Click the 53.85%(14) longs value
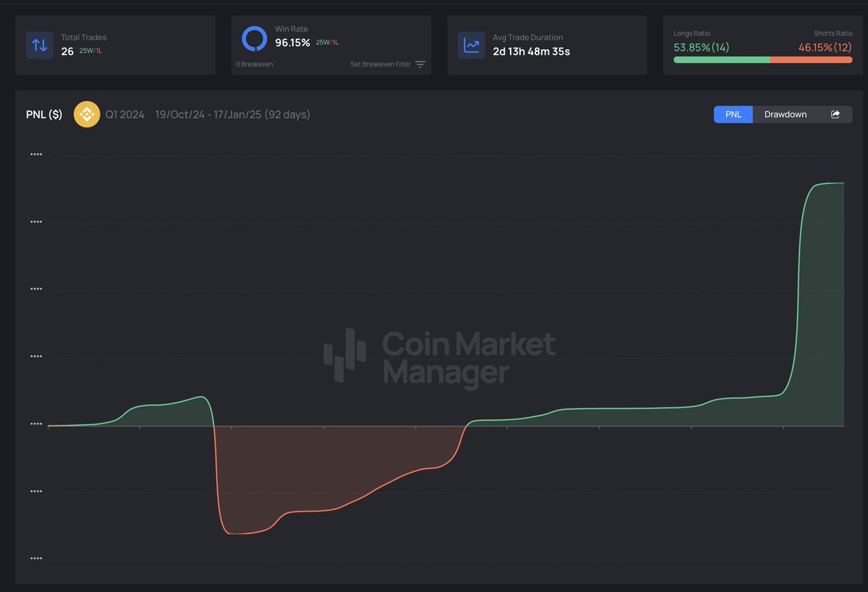The width and height of the screenshot is (868, 592). pos(702,47)
